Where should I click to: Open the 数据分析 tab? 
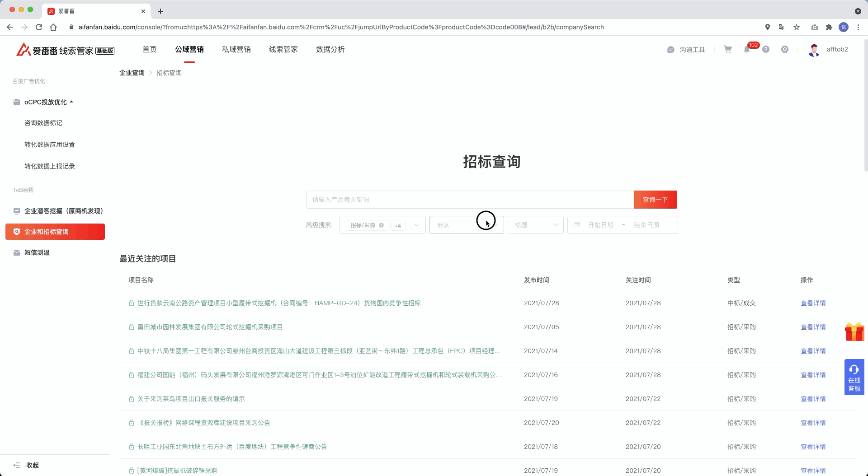[330, 49]
